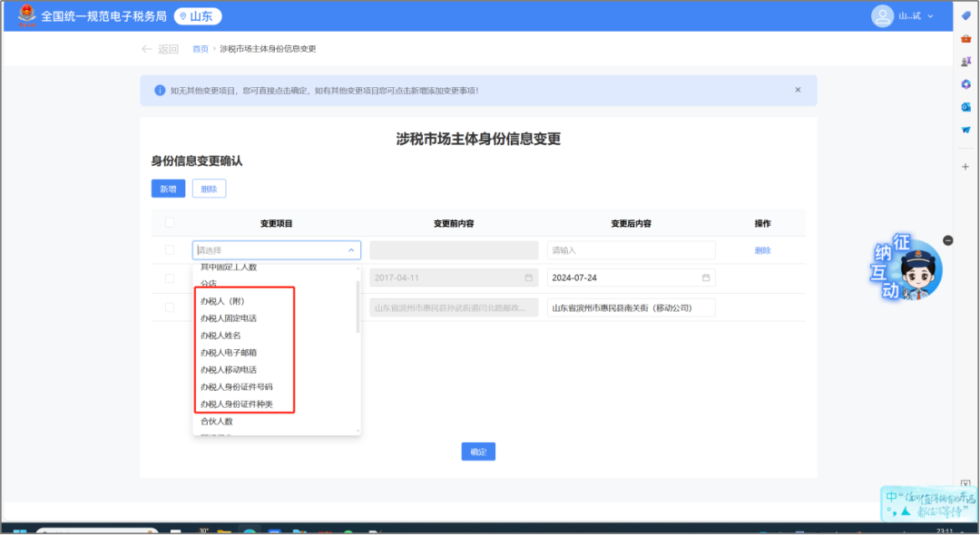Open Outlook from the right sidebar
The height and width of the screenshot is (535, 980).
[965, 107]
